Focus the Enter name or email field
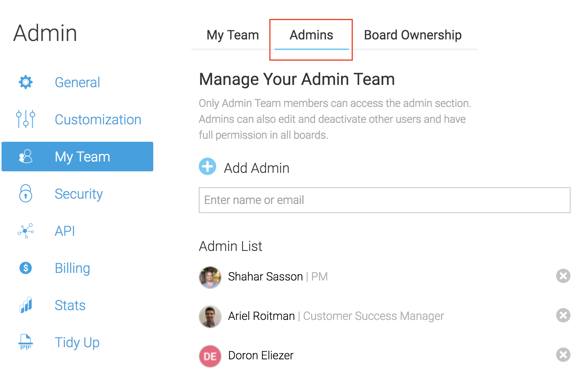 coord(385,200)
